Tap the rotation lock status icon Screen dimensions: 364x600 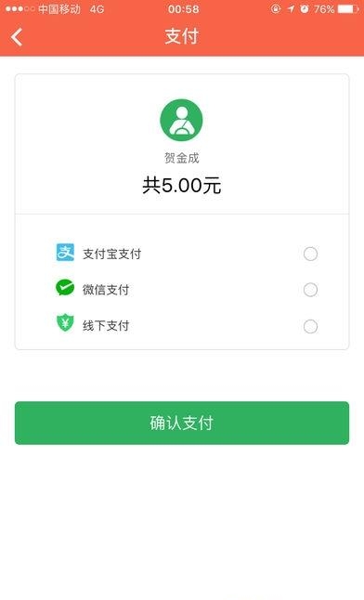click(x=275, y=8)
